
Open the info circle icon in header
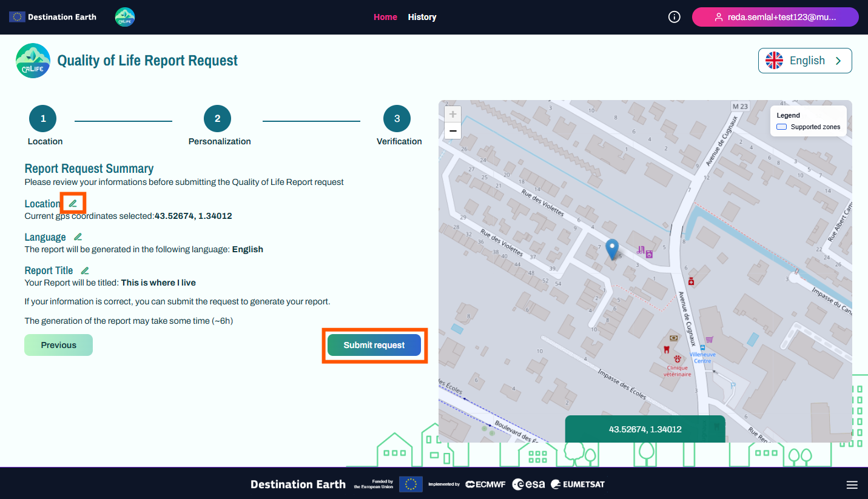[x=674, y=17]
